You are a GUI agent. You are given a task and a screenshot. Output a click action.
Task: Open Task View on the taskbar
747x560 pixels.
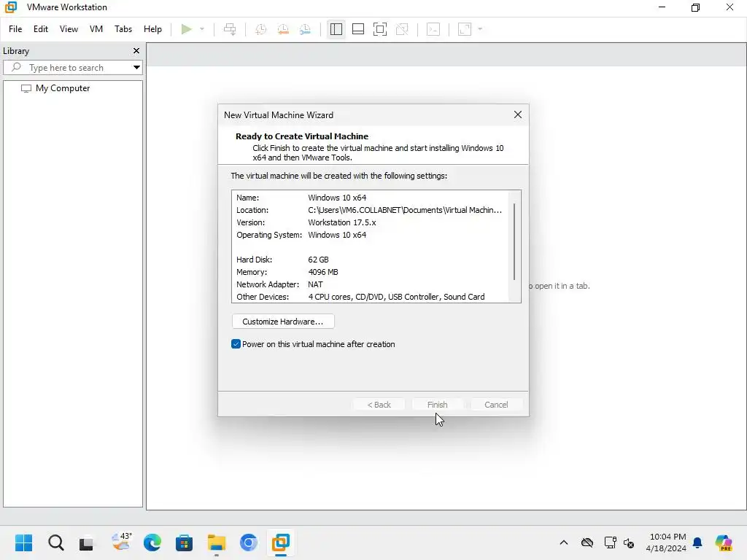point(87,542)
